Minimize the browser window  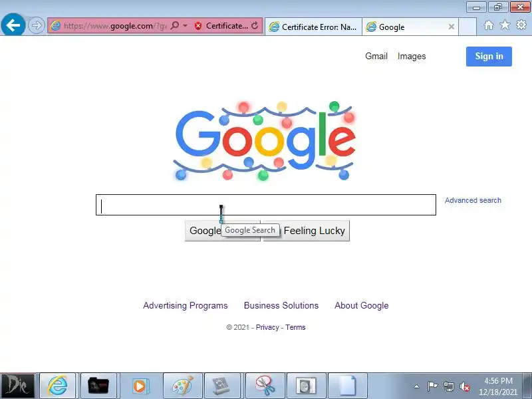click(x=476, y=7)
